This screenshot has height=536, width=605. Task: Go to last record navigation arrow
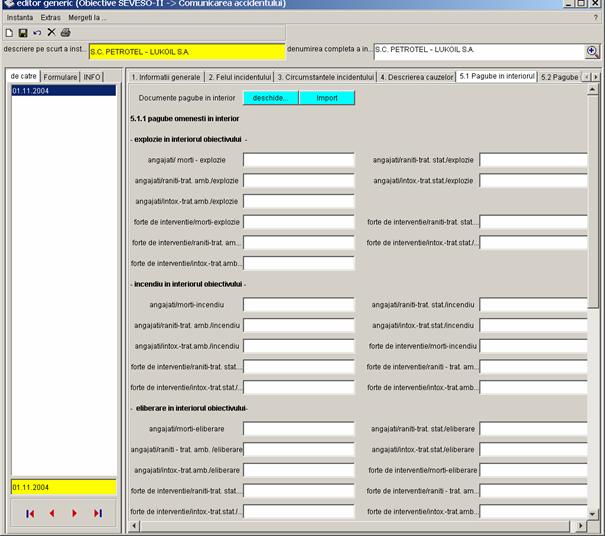[98, 513]
